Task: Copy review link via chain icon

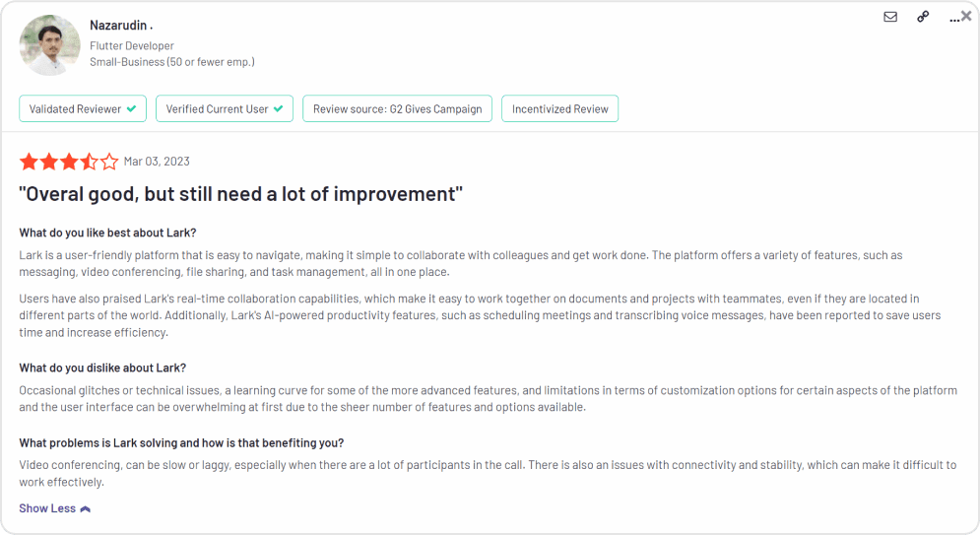Action: point(923,17)
